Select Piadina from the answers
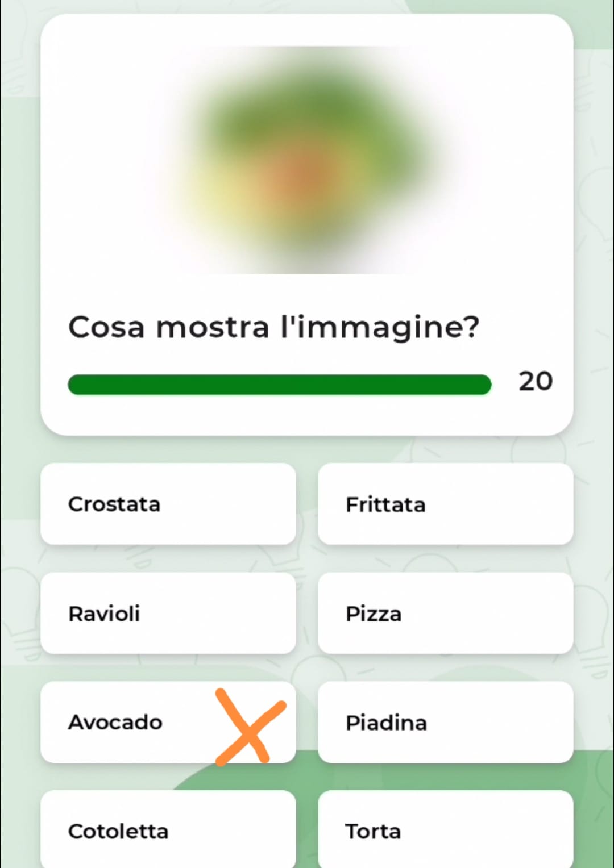This screenshot has width=614, height=868. [445, 722]
